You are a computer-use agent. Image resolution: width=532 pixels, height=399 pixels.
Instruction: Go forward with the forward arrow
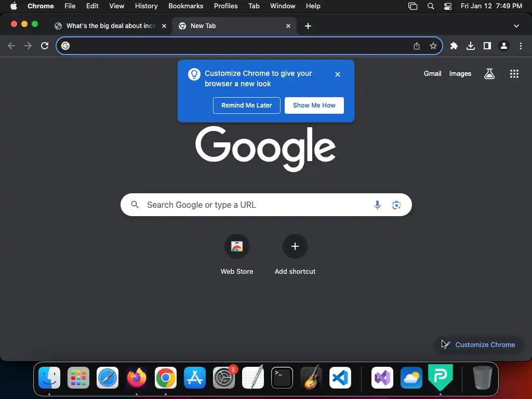pos(28,46)
